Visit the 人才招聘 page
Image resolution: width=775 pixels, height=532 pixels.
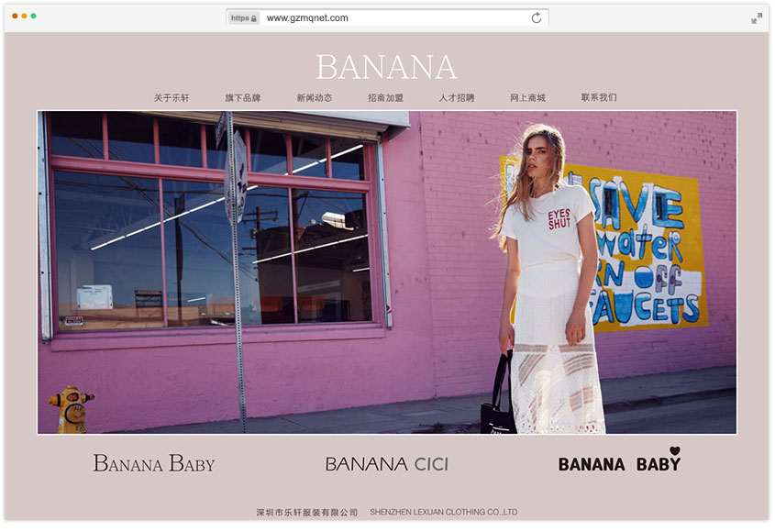457,98
